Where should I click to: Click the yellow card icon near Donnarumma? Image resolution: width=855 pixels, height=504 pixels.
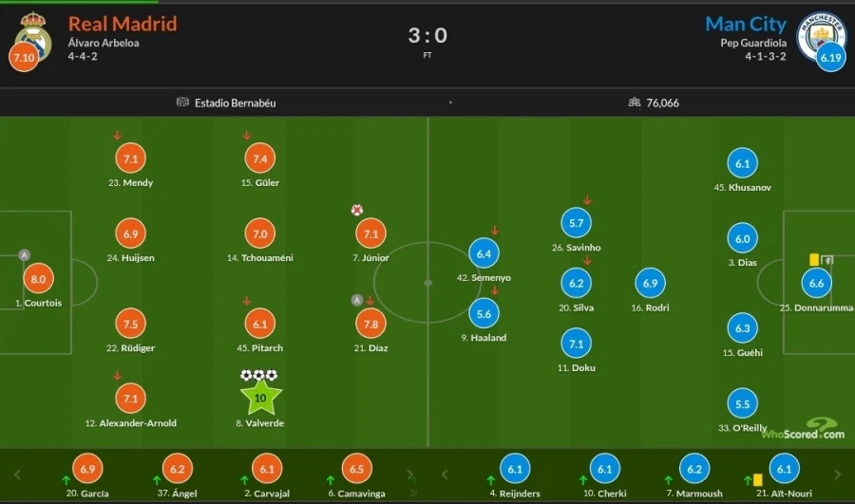coord(813,257)
